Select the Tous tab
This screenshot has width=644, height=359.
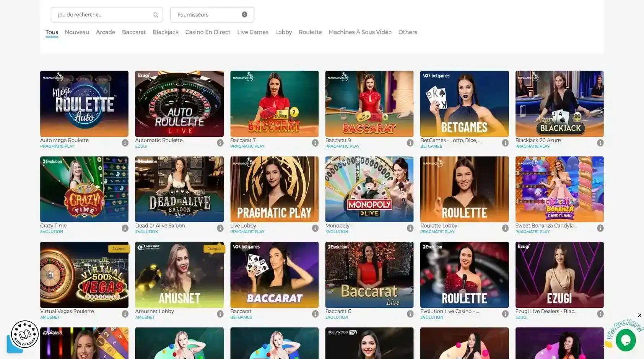pos(52,32)
